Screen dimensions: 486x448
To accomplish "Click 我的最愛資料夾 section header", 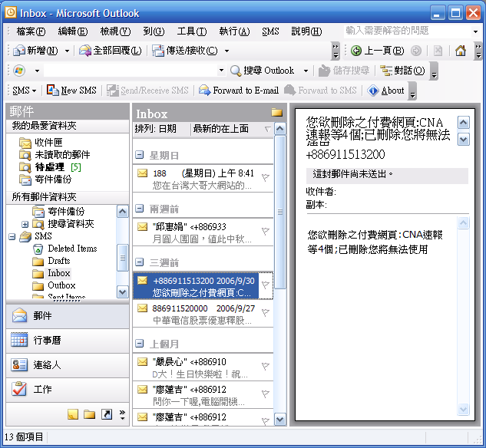I will coord(68,126).
